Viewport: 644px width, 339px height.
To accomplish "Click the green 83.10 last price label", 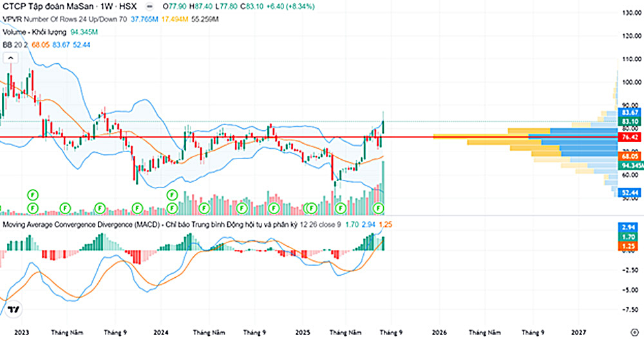I will 630,122.
